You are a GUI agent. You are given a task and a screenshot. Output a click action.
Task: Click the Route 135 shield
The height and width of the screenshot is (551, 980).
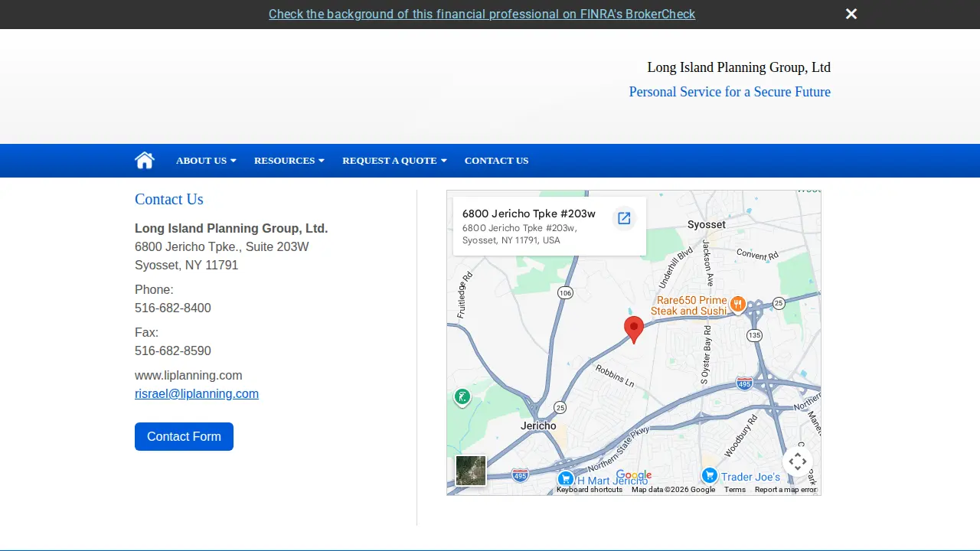click(x=755, y=335)
